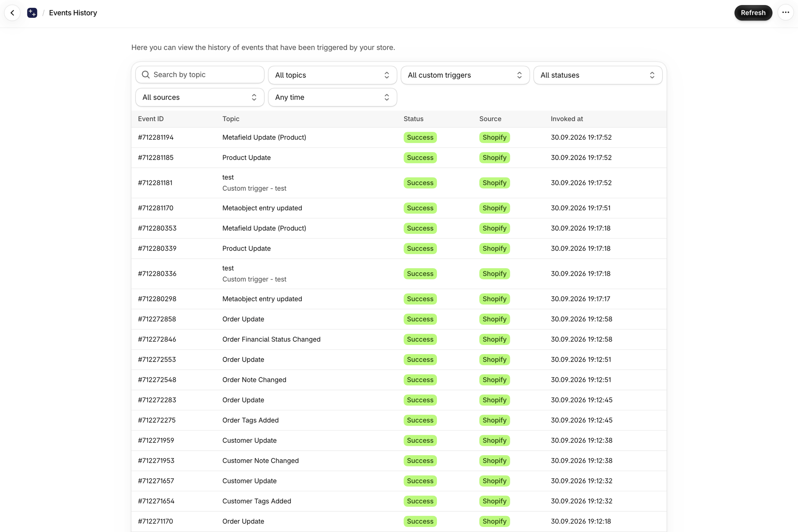
Task: Click the Status column header
Action: [x=414, y=119]
